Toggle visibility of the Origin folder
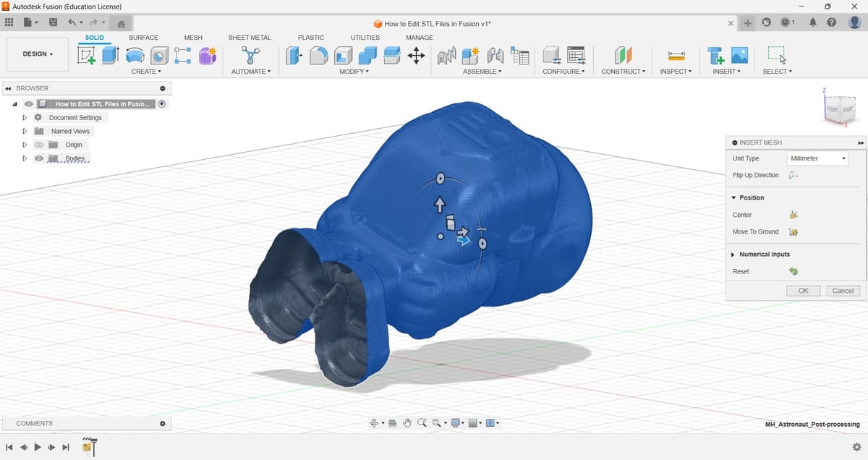 tap(39, 145)
